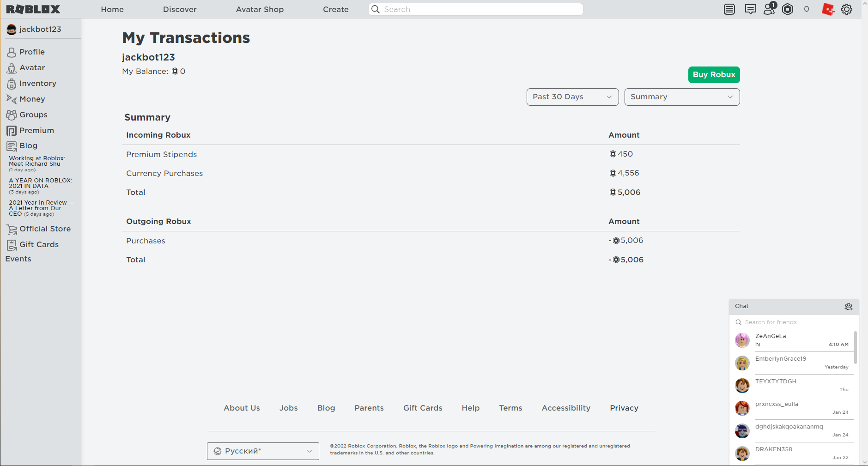
Task: Read 2021 Year in Review post
Action: pyautogui.click(x=41, y=208)
